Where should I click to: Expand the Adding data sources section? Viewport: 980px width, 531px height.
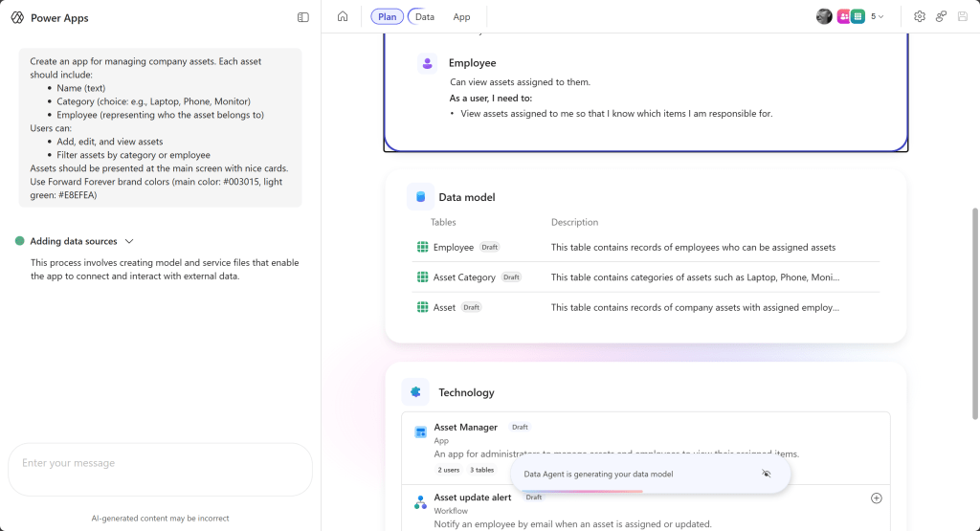[129, 241]
